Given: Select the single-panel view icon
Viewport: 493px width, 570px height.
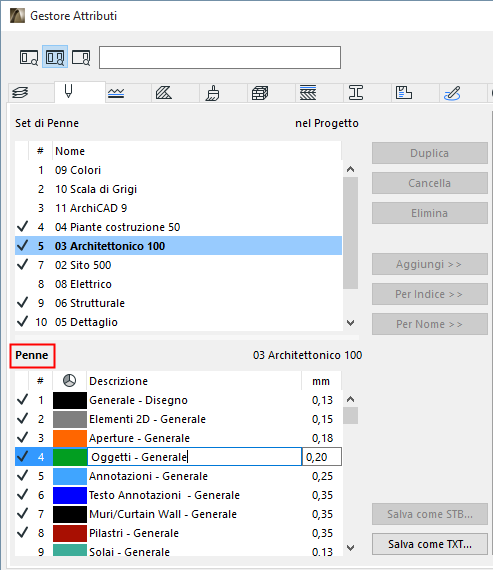Looking at the screenshot, I should 29,57.
